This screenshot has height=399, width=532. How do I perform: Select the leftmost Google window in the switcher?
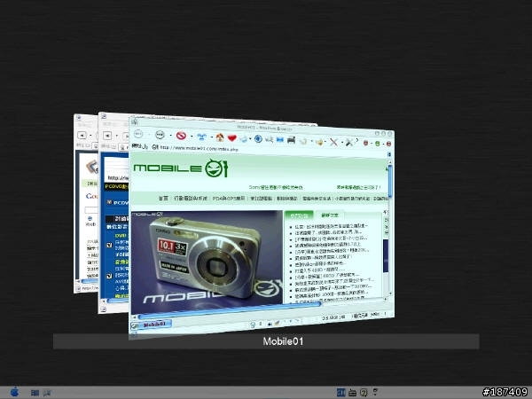pos(86,204)
